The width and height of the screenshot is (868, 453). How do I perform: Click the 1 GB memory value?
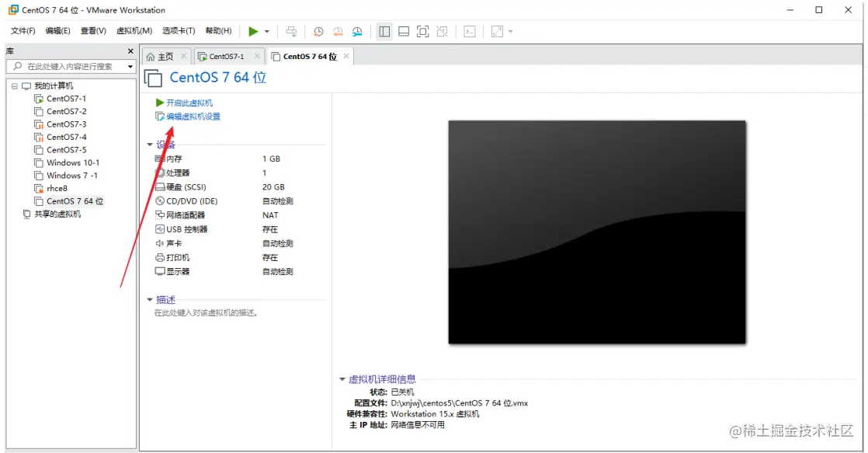[271, 159]
